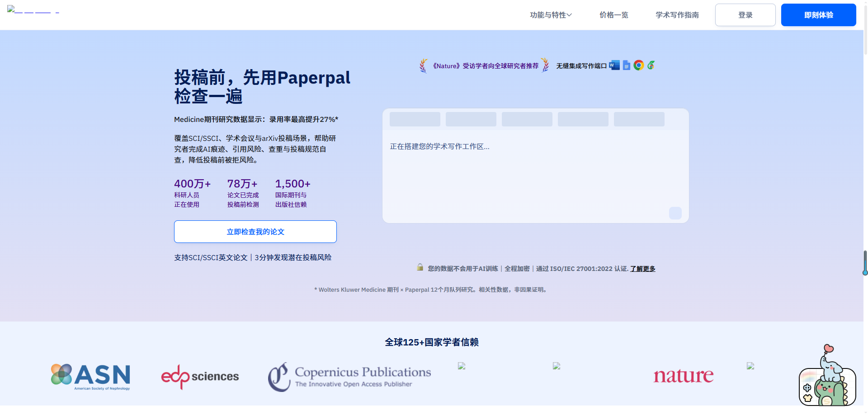The height and width of the screenshot is (415, 868).
Task: Click the edp sciences logo
Action: 200,377
